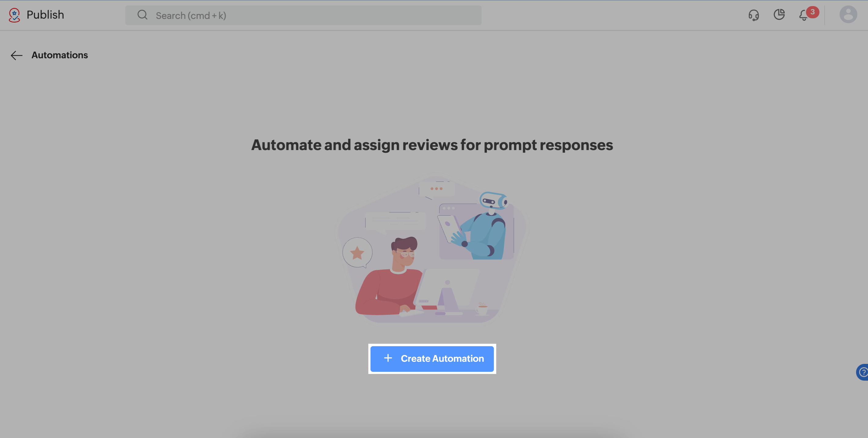Open the pie chart reports icon
Image resolution: width=868 pixels, height=438 pixels.
click(x=779, y=15)
